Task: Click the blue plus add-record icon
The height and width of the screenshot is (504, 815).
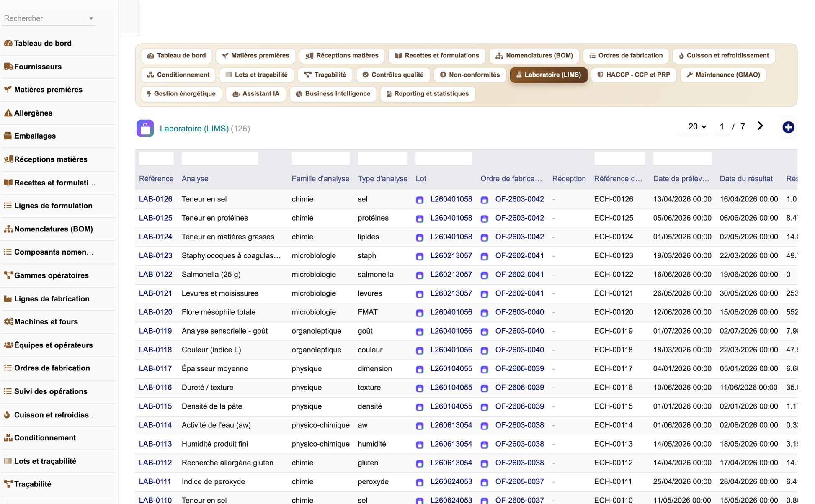Action: [x=788, y=127]
